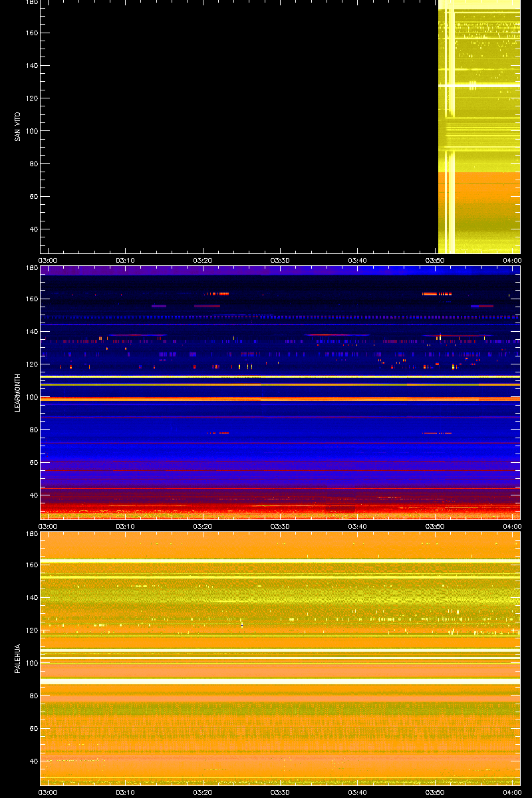The width and height of the screenshot is (532, 798).
Task: Pick the 03:20 time label under Palehua panel
Action: point(203,793)
